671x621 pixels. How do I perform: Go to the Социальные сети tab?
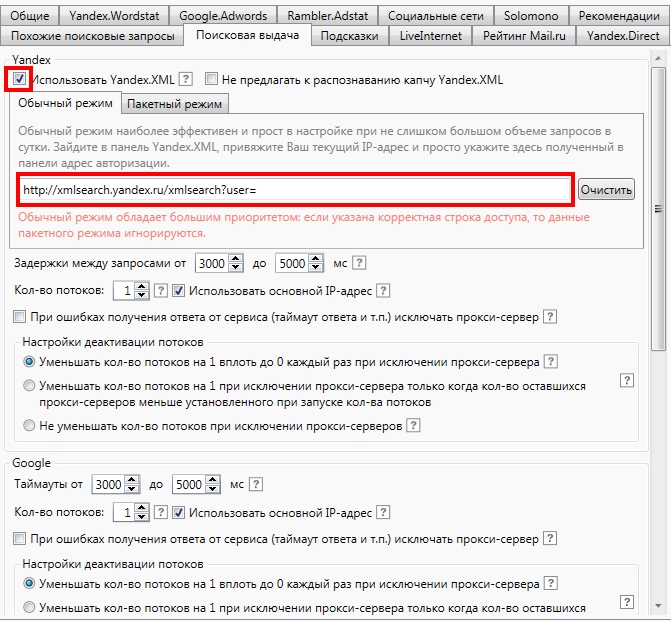pyautogui.click(x=436, y=16)
